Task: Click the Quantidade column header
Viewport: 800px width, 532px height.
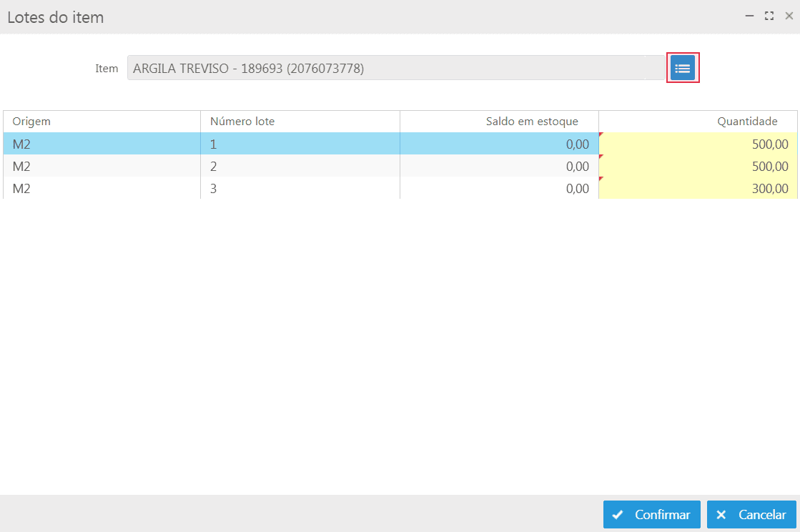Action: 697,122
